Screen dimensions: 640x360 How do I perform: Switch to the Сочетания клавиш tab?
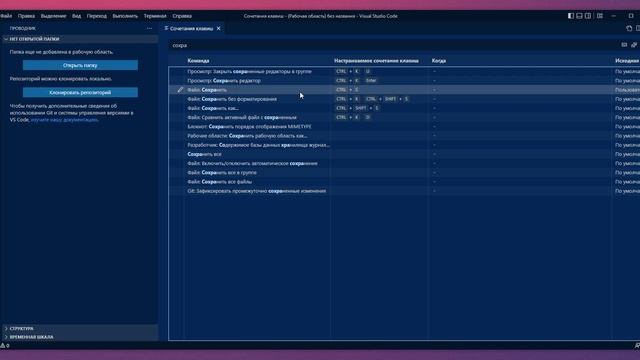point(191,29)
